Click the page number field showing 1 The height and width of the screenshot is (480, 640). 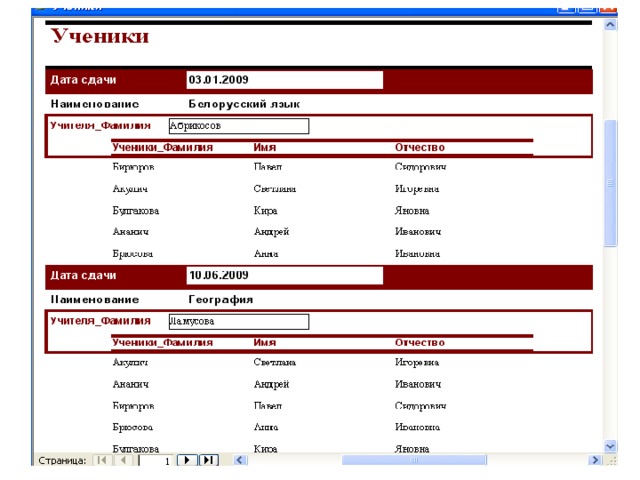coord(156,461)
